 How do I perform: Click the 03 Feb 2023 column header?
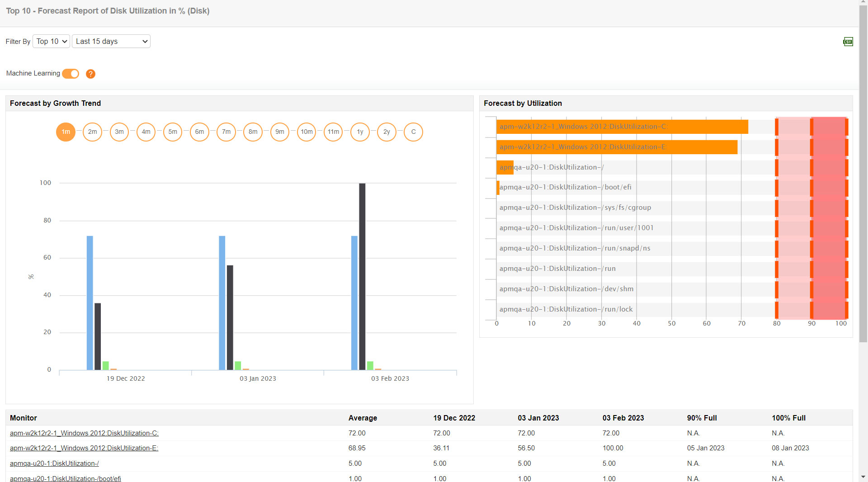(x=623, y=418)
